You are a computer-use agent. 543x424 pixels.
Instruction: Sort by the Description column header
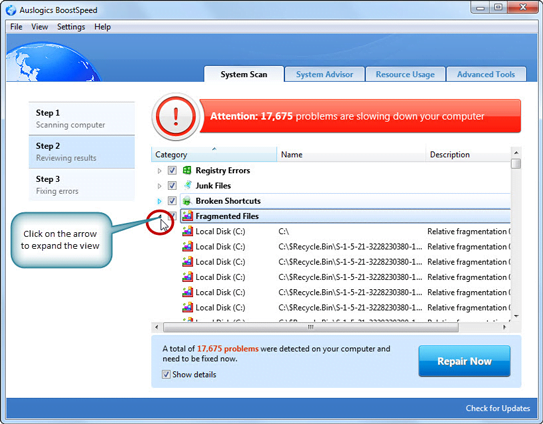click(x=468, y=154)
